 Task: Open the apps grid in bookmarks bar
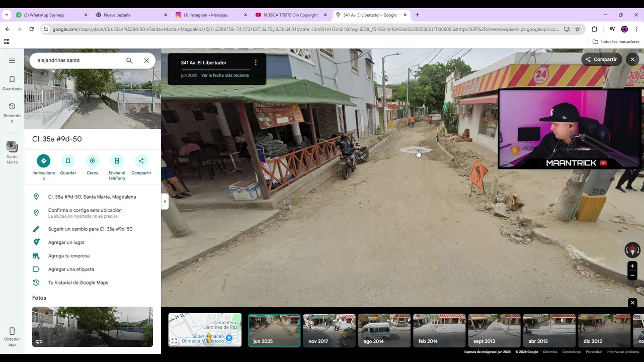click(7, 42)
